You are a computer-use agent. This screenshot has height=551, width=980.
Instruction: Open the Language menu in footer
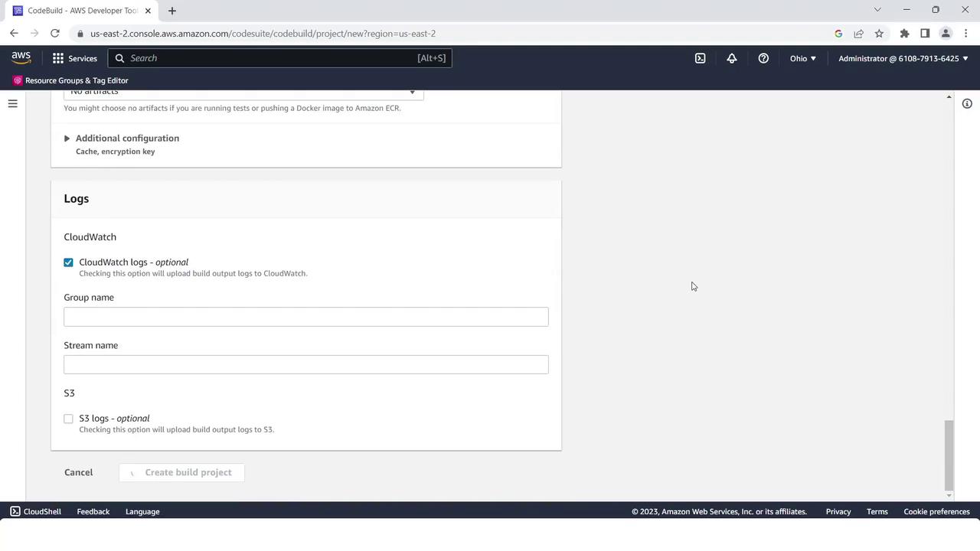[142, 511]
